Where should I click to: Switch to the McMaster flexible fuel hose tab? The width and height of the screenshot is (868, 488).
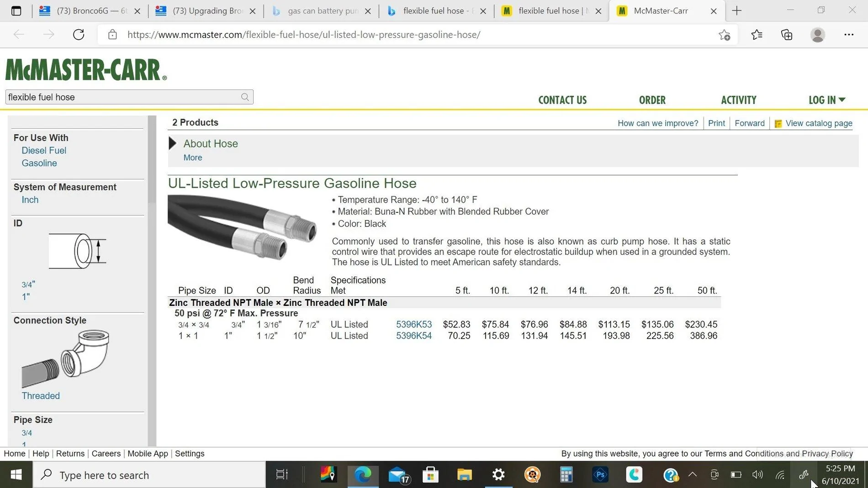click(x=552, y=10)
